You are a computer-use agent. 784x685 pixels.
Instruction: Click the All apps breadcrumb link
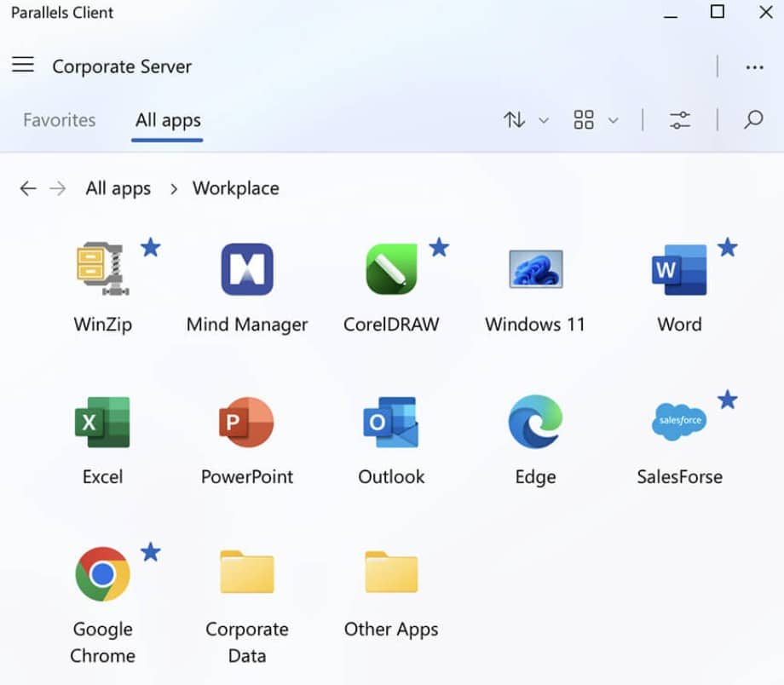(118, 188)
